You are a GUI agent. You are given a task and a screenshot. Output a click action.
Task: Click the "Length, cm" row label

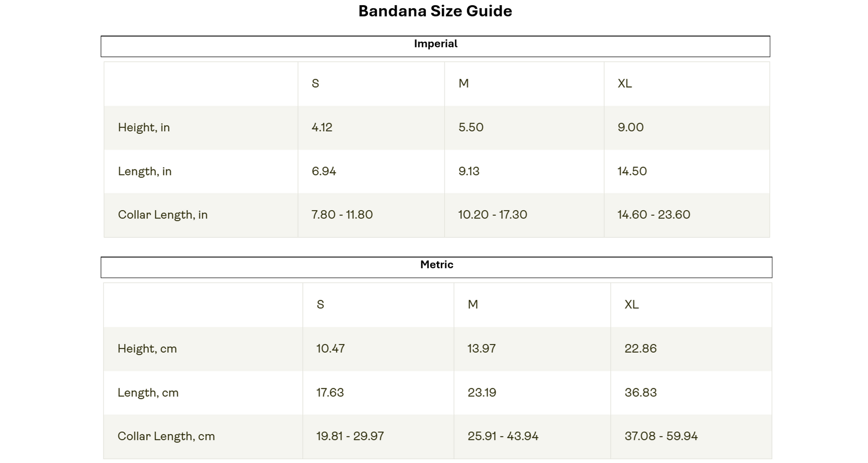click(148, 393)
